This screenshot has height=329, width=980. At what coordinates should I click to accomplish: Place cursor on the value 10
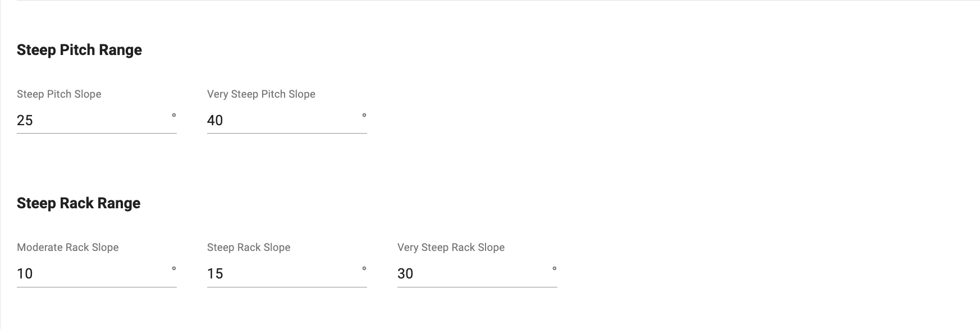(25, 273)
